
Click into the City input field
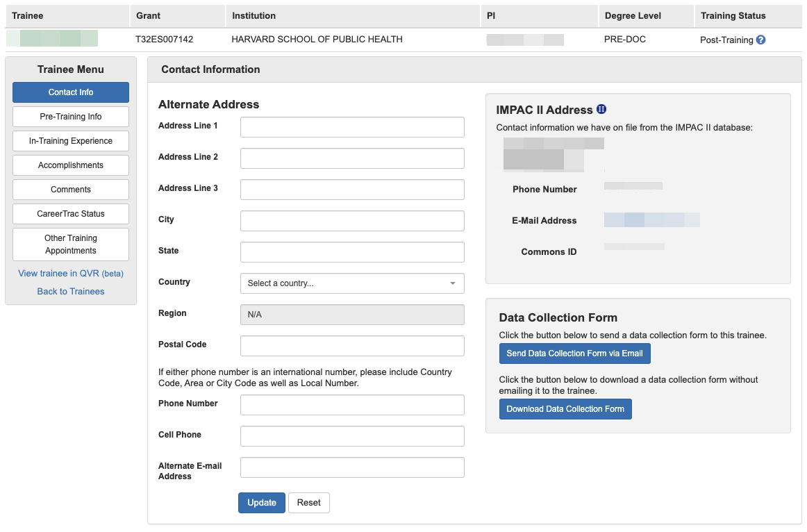pyautogui.click(x=352, y=221)
